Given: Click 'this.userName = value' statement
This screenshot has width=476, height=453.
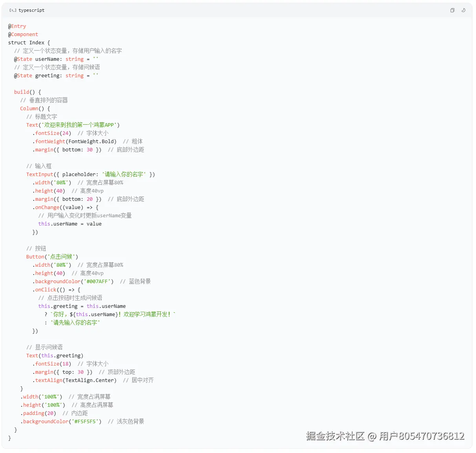Looking at the screenshot, I should click(x=70, y=224).
